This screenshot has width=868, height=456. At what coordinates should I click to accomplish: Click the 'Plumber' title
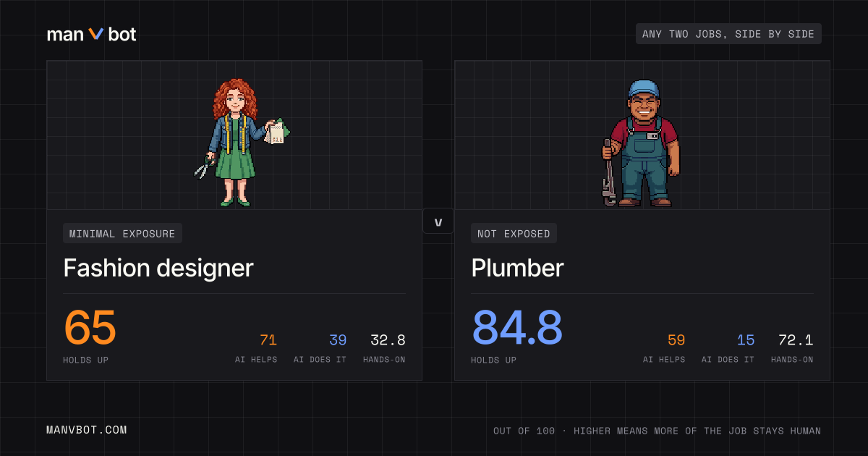(517, 269)
